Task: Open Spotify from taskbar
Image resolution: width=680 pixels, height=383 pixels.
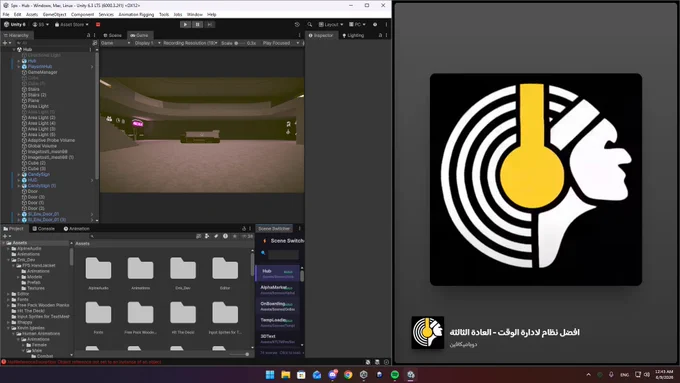Action: pyautogui.click(x=395, y=375)
